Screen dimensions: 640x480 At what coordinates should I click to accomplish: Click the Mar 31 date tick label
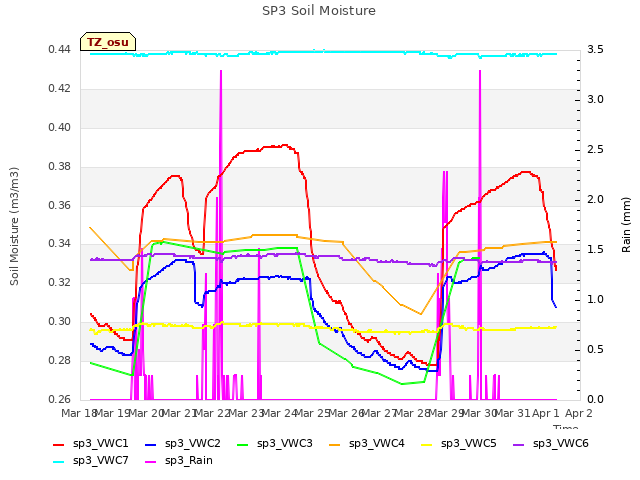point(512,413)
